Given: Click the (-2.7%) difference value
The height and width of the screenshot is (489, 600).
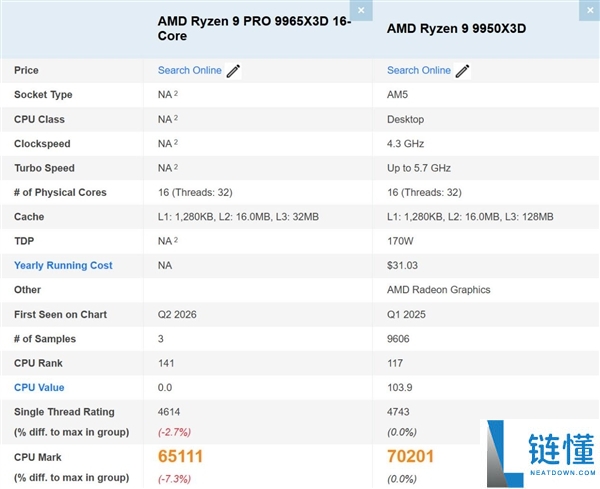Looking at the screenshot, I should [x=174, y=432].
